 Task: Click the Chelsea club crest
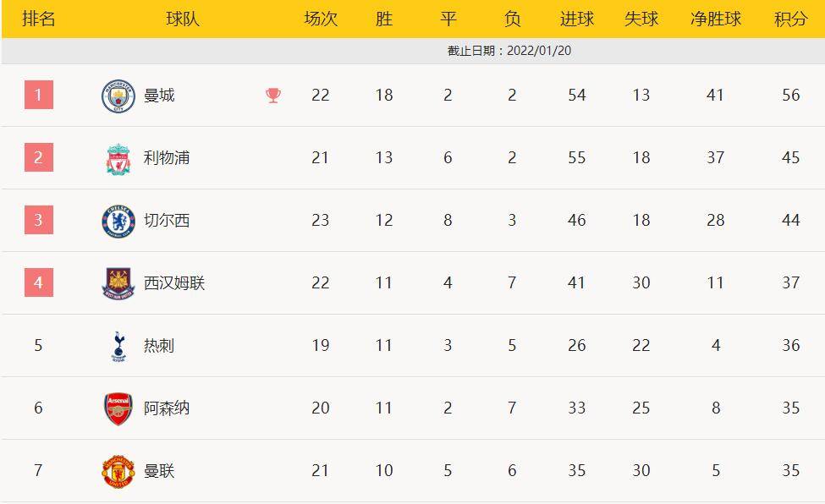coord(118,221)
